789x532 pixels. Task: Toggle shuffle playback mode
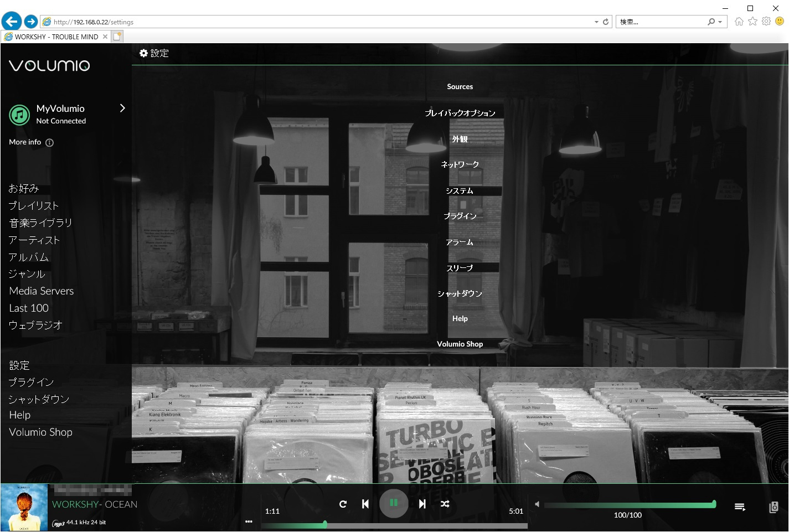tap(445, 504)
